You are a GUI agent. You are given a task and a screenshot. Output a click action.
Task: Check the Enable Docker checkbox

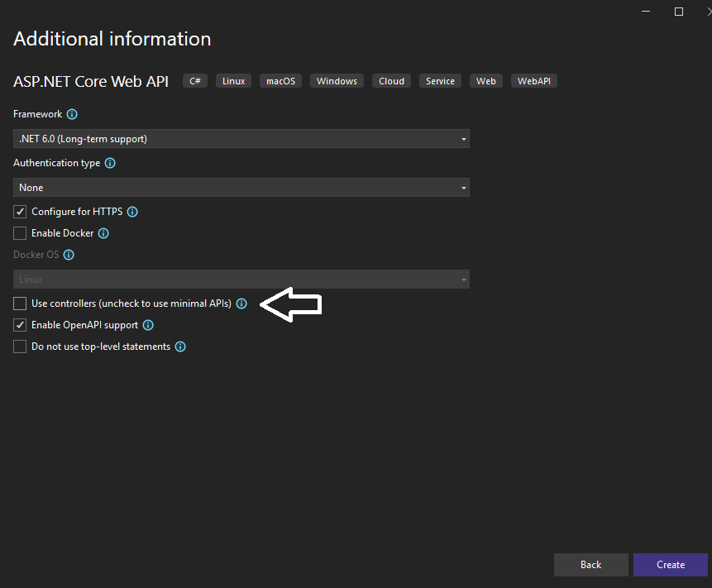coord(20,233)
